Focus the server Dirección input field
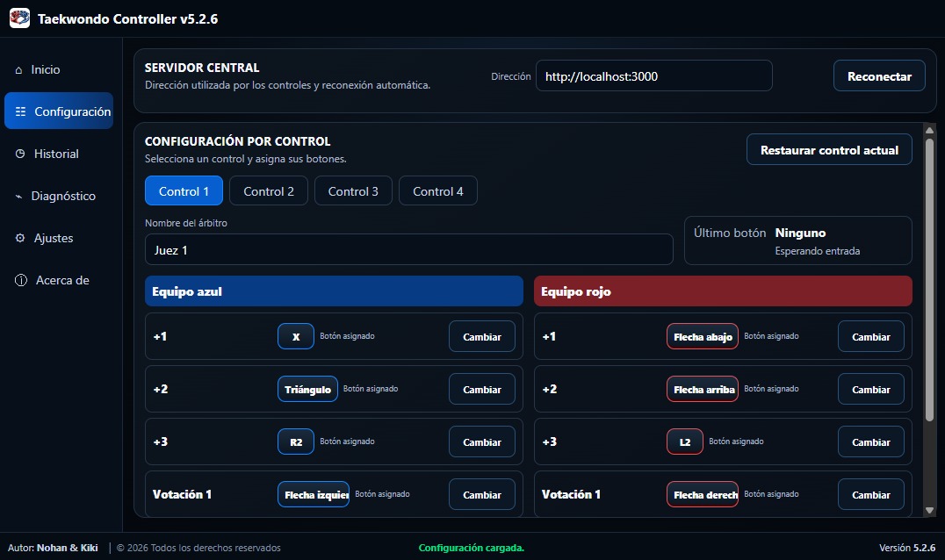945x560 pixels. [x=654, y=75]
